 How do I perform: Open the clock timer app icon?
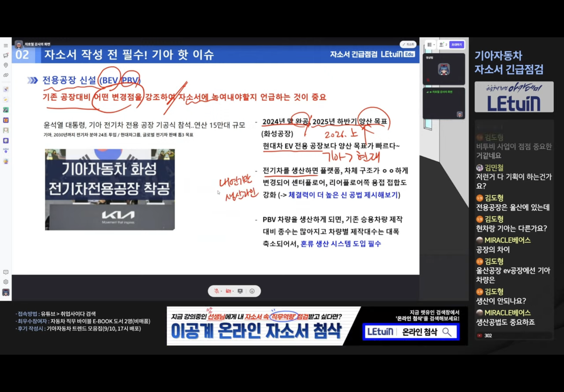coord(6,131)
